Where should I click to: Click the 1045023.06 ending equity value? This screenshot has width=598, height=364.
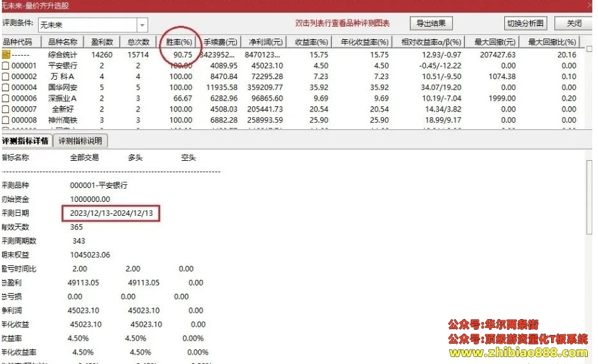coord(90,254)
